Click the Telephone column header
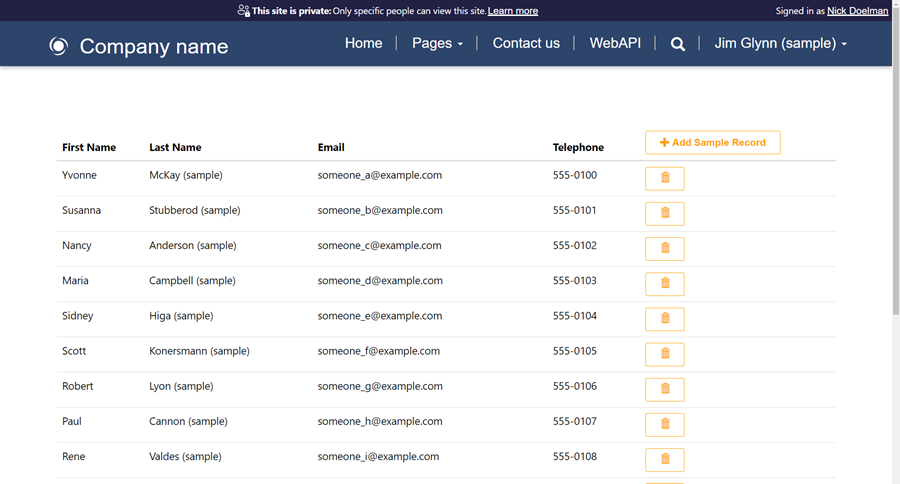This screenshot has width=900, height=484. point(578,147)
